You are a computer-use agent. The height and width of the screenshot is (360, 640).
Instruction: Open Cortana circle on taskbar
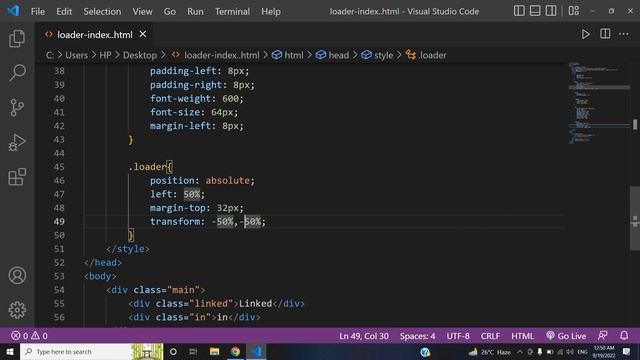[x=173, y=351]
